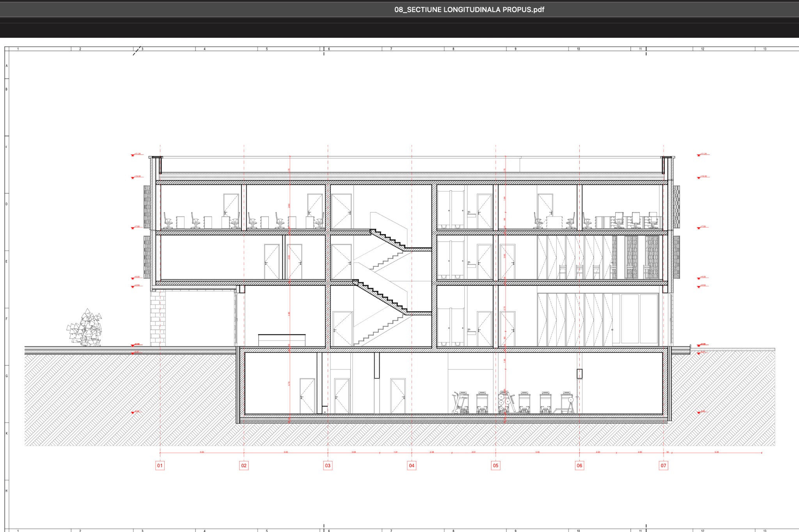This screenshot has width=799, height=532.
Task: Pick the red axis marker 04
Action: 412,465
